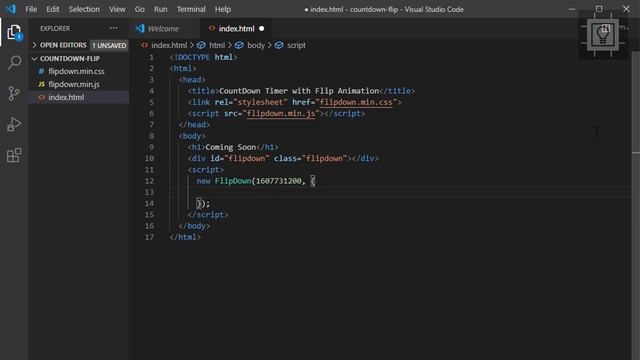Maximize the Visual Studio Code window

point(599,9)
